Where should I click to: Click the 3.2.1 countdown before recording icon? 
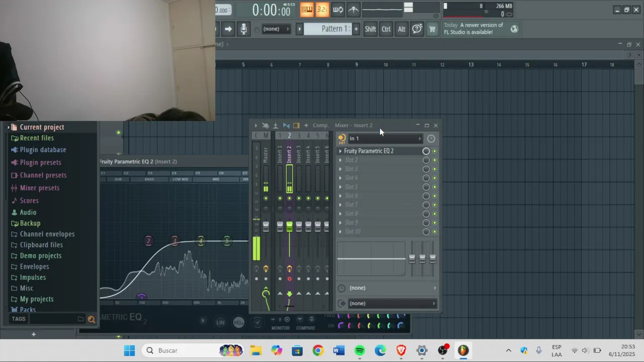(322, 9)
